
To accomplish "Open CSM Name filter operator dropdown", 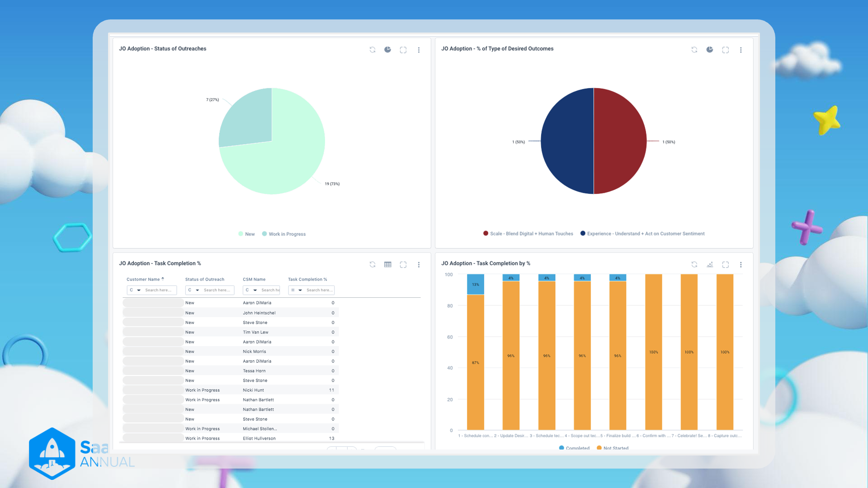I will (251, 290).
